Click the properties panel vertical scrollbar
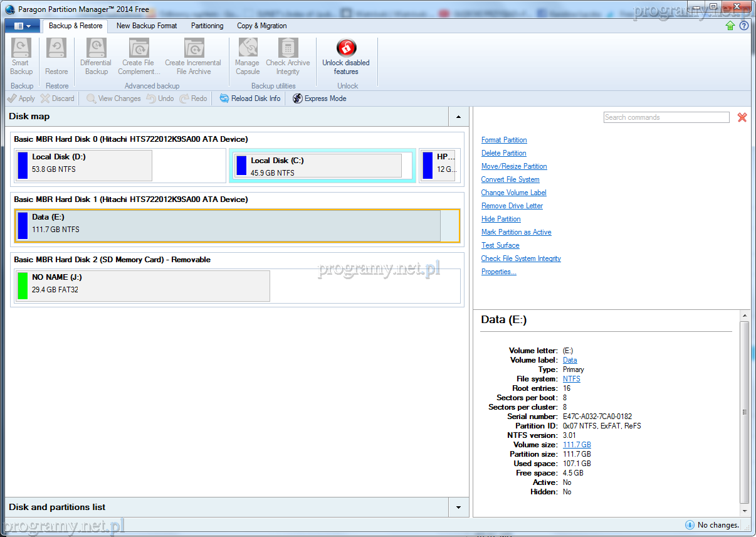This screenshot has width=756, height=537. pyautogui.click(x=744, y=411)
